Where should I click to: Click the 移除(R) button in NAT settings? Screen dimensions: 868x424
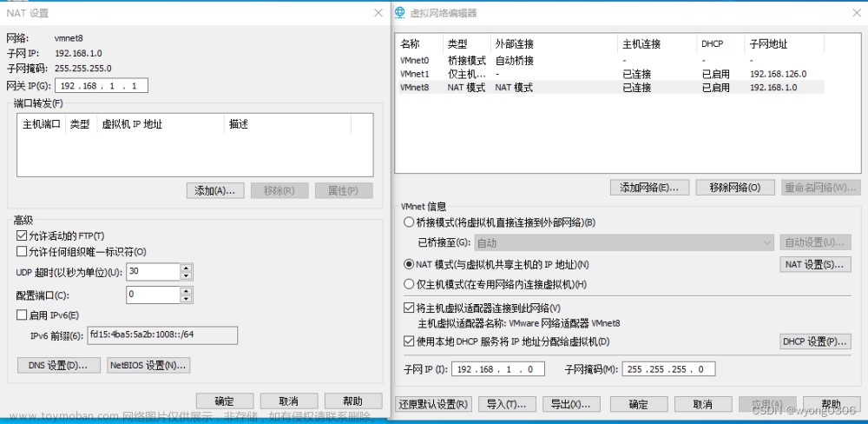pos(279,190)
